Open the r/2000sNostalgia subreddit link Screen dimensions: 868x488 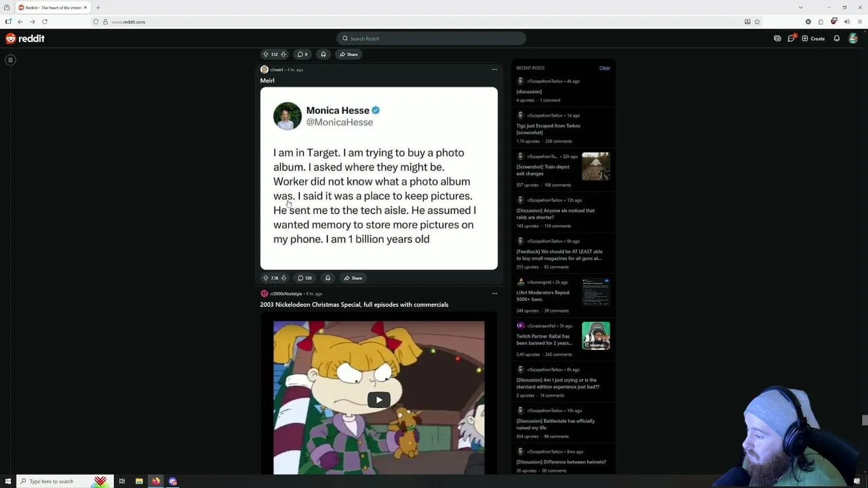[x=285, y=293]
